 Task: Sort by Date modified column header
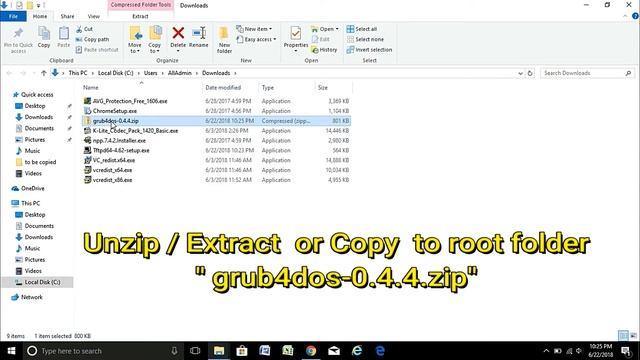point(223,87)
